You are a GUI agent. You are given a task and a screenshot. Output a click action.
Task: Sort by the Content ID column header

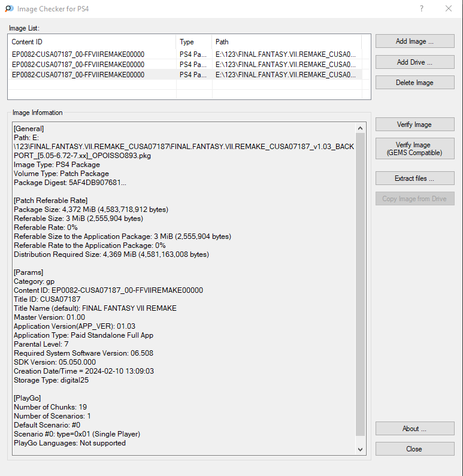[92, 42]
